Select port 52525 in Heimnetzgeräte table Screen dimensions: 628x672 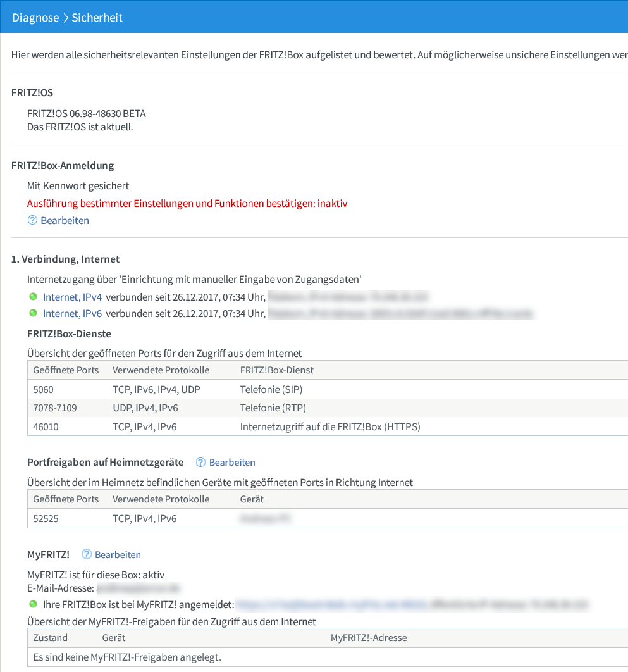click(46, 519)
